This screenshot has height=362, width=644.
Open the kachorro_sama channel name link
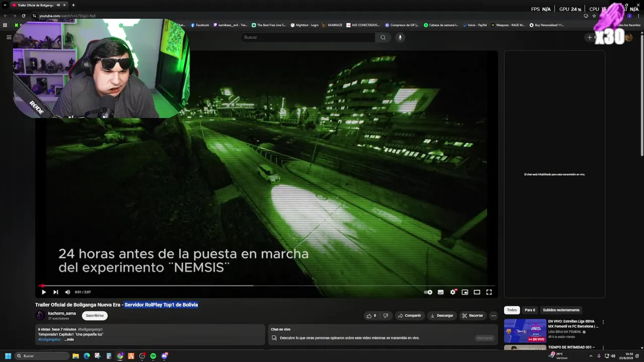click(x=62, y=313)
